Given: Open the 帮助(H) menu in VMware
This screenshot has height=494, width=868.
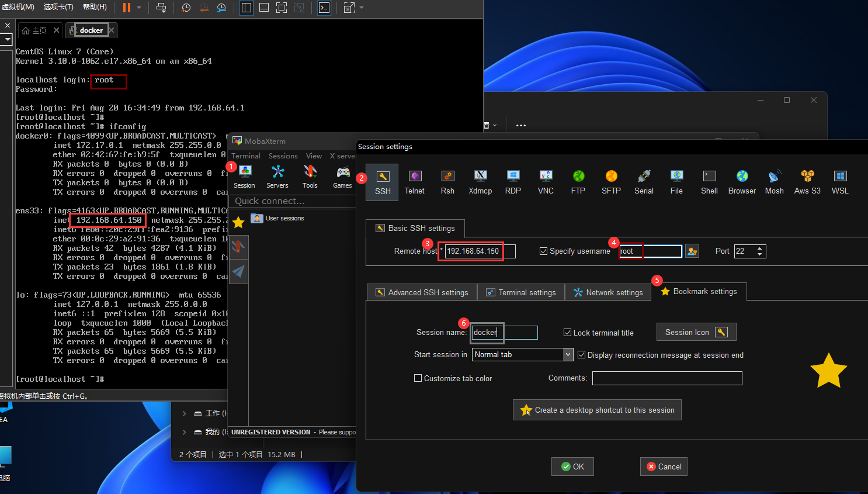Looking at the screenshot, I should [x=95, y=7].
